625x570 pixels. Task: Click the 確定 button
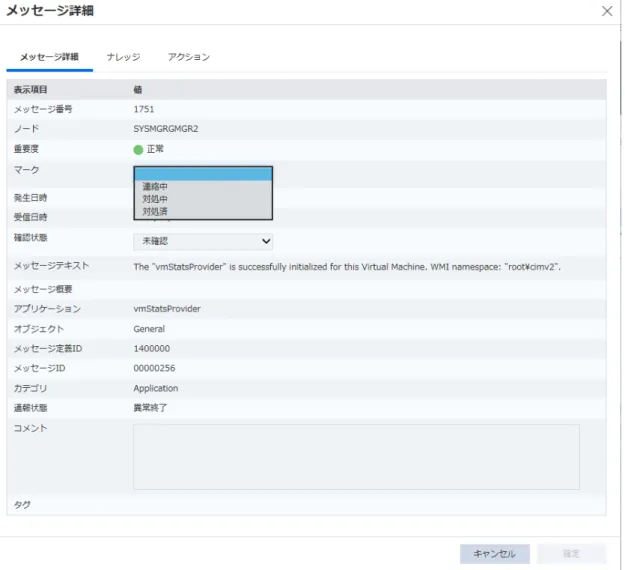571,553
